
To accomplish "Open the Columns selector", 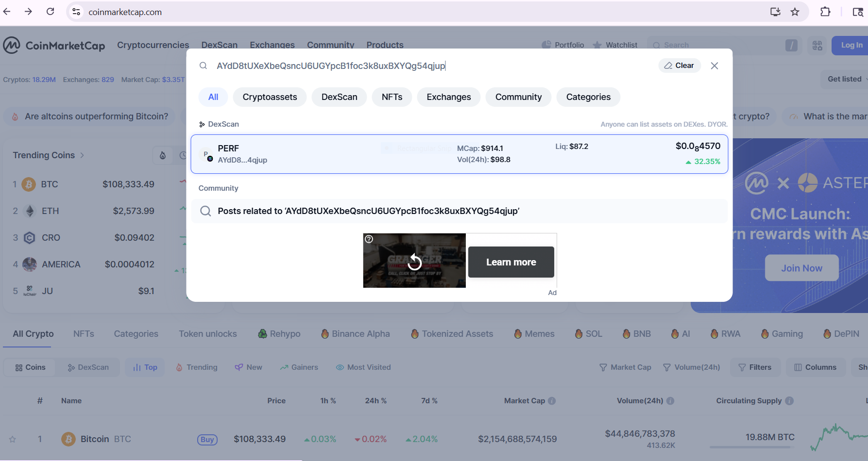I will tap(816, 367).
